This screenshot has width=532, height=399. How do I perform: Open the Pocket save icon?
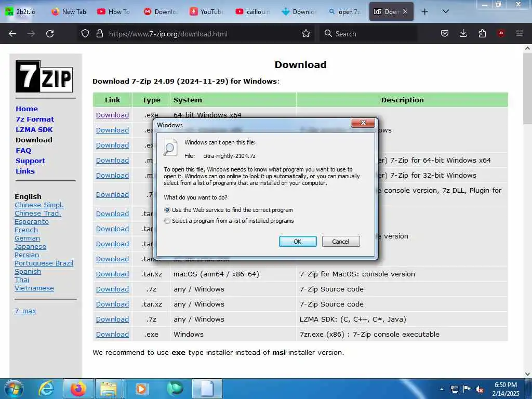[445, 33]
